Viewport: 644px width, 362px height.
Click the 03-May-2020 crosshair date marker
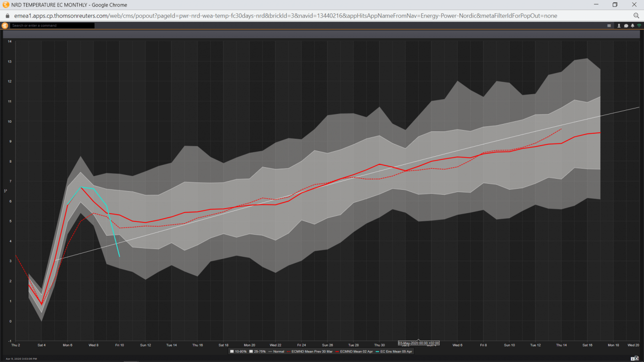[x=419, y=343]
